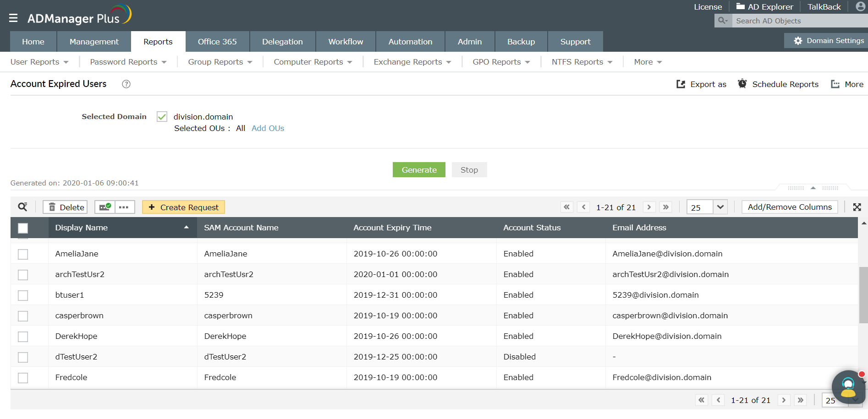This screenshot has width=868, height=419.
Task: Click the fullscreen expand icon near Add/Remove Columns
Action: (x=857, y=207)
